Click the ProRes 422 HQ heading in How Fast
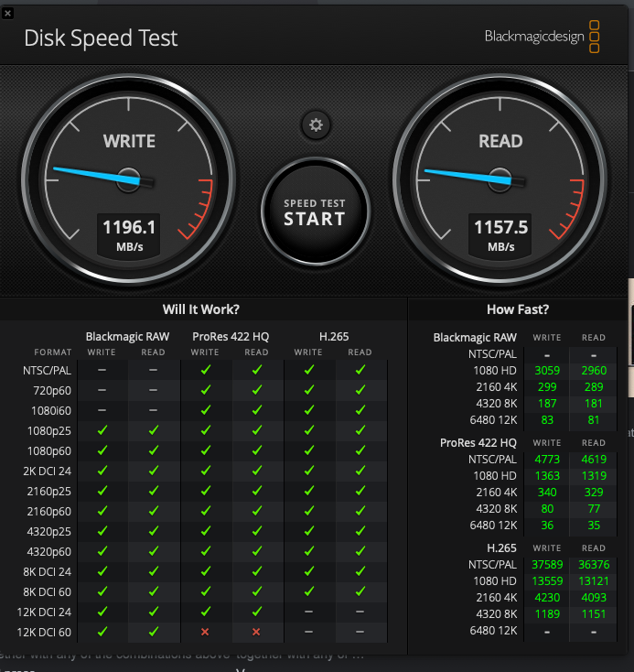Screen dimensions: 634x672 tap(478, 443)
